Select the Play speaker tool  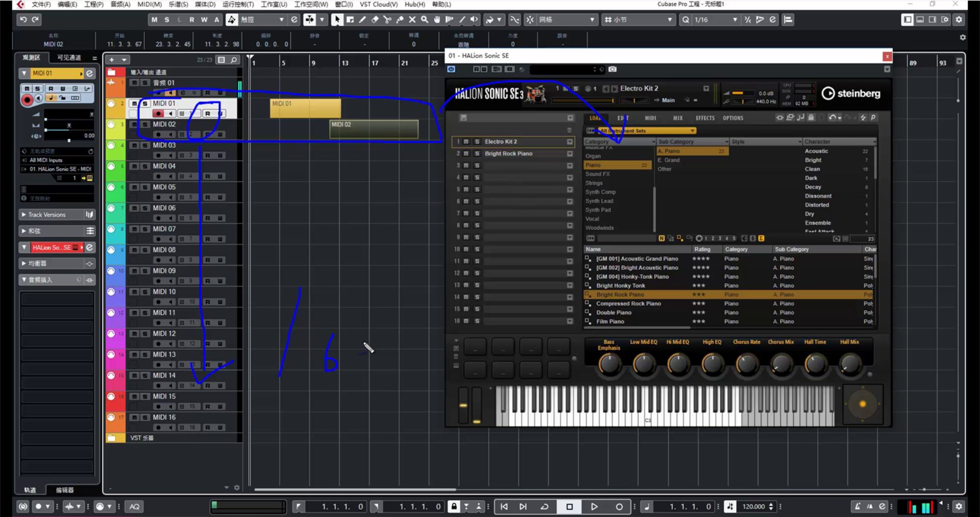point(474,19)
